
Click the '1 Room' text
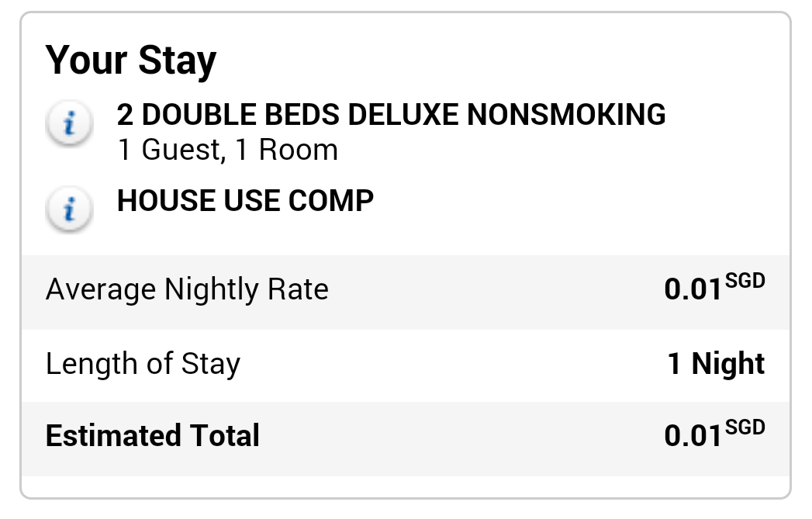tap(286, 150)
